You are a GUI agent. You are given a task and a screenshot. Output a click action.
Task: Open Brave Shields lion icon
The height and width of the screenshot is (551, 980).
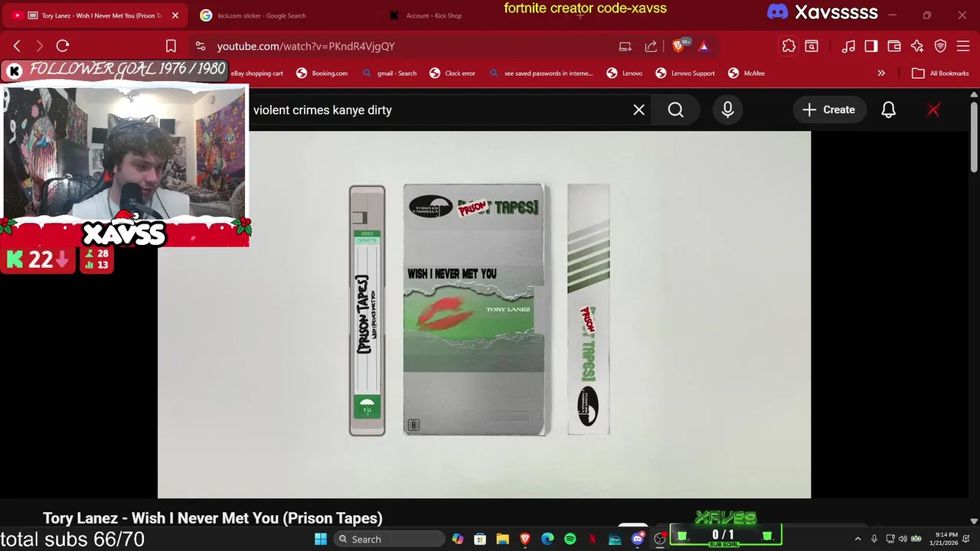[678, 46]
